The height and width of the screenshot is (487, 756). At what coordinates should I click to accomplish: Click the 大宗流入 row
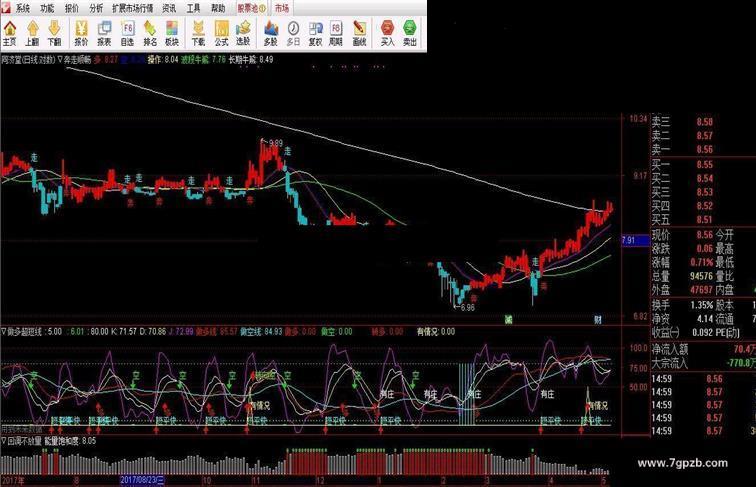click(x=703, y=363)
